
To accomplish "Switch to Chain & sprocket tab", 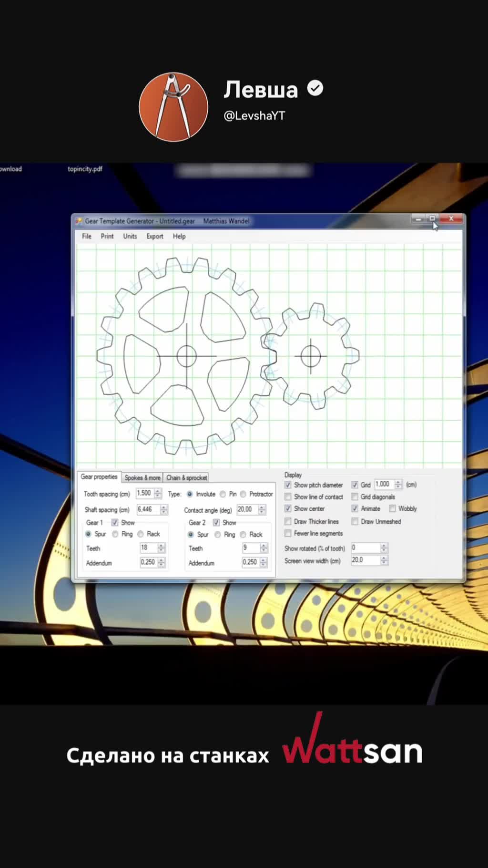I will point(187,477).
